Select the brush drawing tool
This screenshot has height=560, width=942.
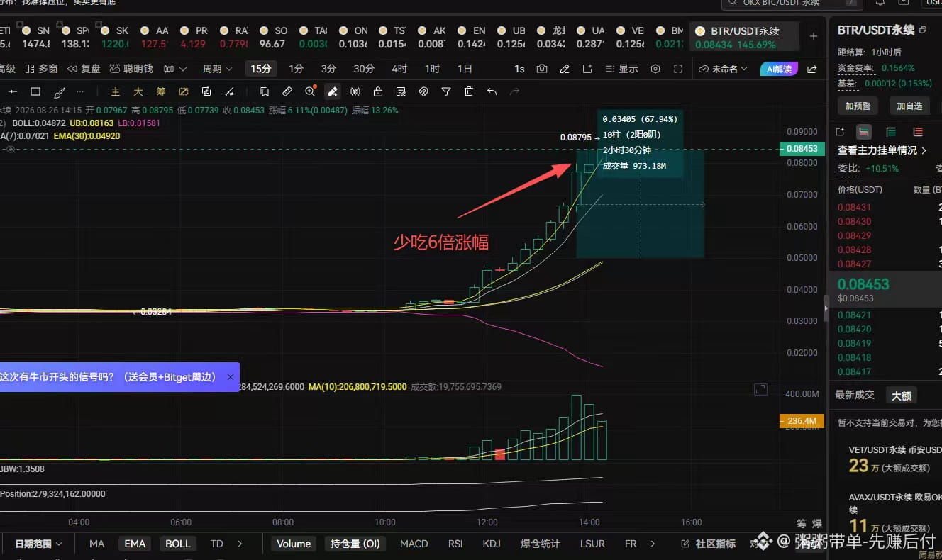coord(60,91)
